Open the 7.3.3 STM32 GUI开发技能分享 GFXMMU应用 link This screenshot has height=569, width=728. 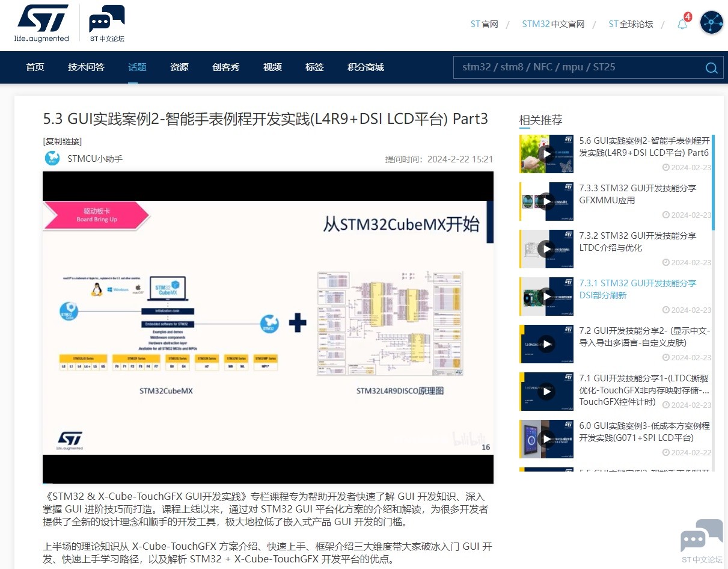(x=638, y=194)
